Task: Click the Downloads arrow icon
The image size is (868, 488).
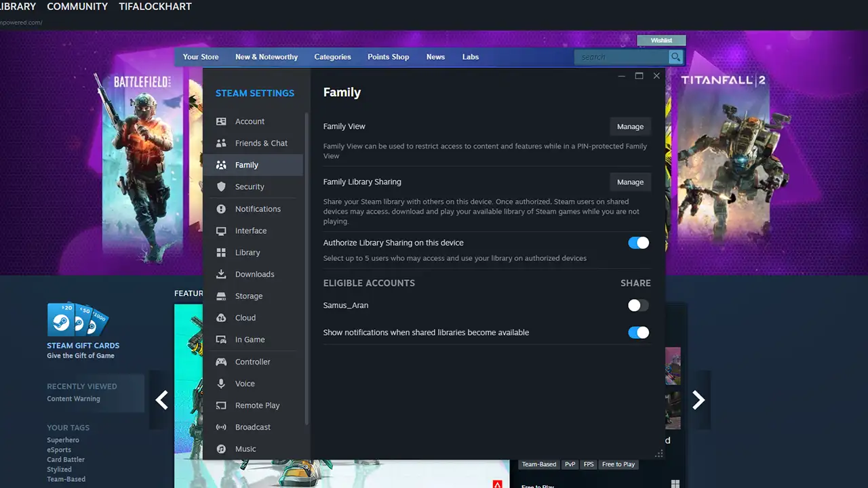Action: click(221, 274)
